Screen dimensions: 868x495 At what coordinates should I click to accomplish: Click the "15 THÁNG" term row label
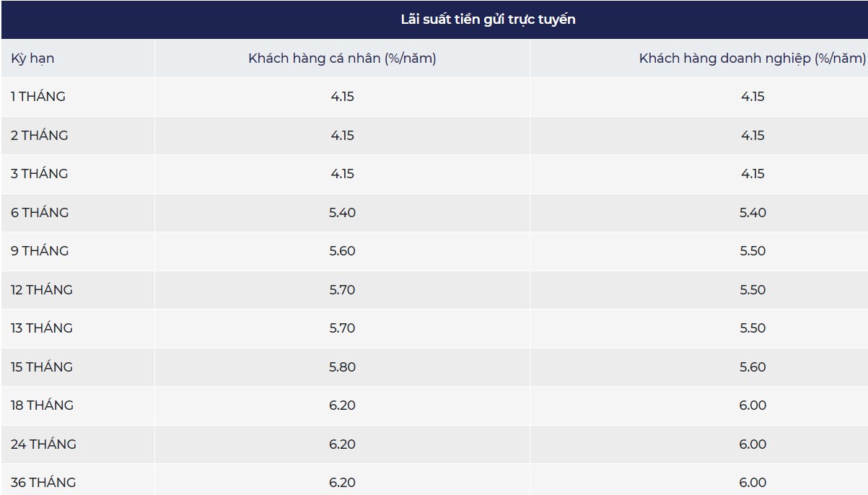point(42,367)
